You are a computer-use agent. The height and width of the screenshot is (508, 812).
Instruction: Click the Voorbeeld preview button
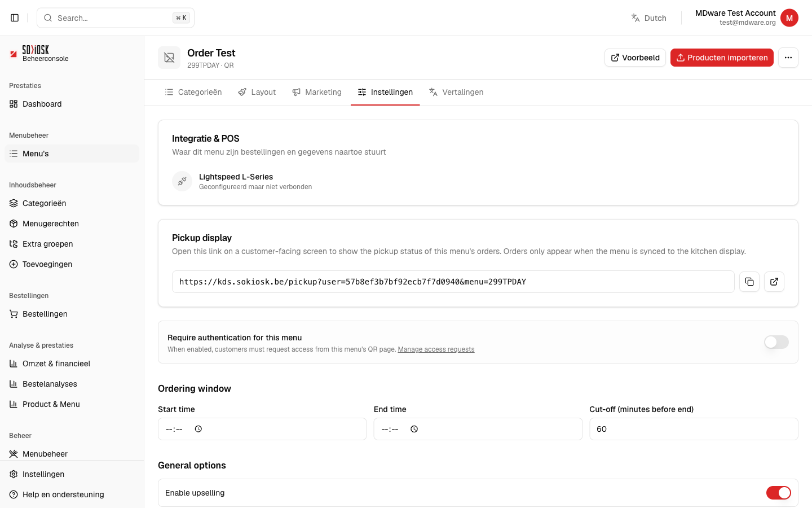pos(635,58)
